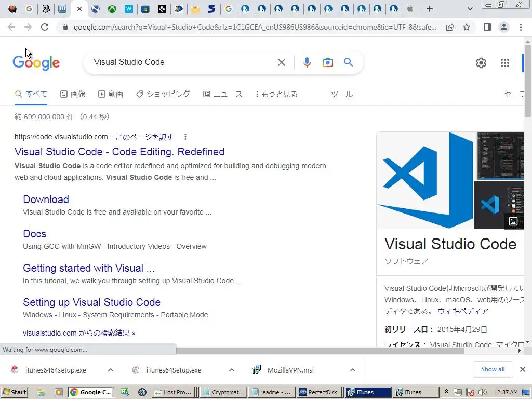Show hidden system tray icons
532x399 pixels.
pos(446,392)
